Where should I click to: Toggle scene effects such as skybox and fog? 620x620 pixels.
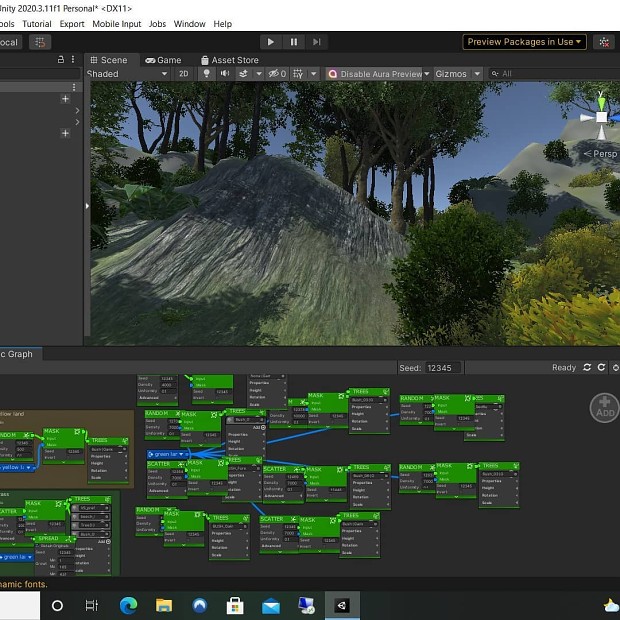tap(244, 74)
